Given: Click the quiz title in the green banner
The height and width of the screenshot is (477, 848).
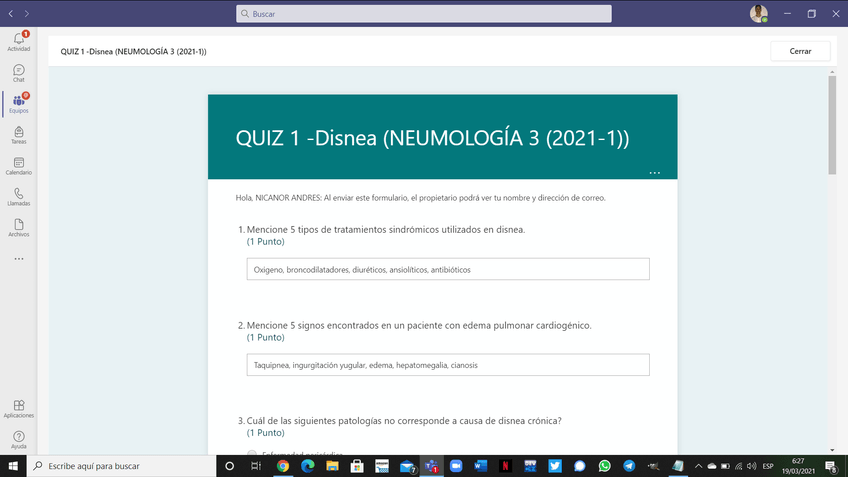Looking at the screenshot, I should [x=432, y=138].
